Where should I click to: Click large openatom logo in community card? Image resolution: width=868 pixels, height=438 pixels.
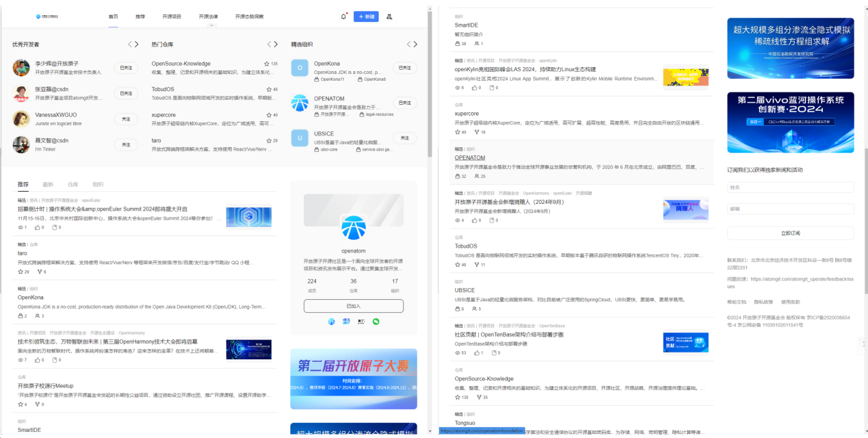(x=354, y=227)
